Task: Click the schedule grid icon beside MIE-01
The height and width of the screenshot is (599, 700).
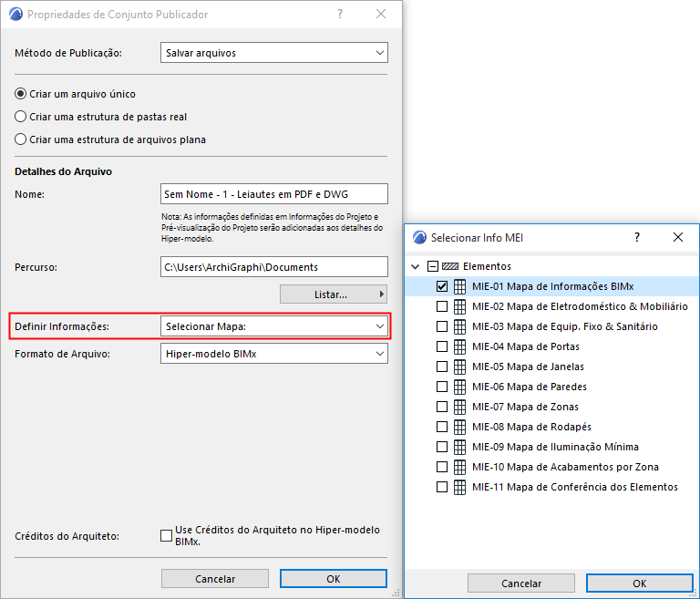Action: (x=459, y=286)
